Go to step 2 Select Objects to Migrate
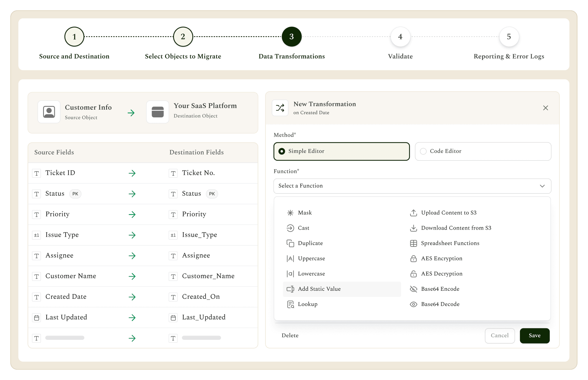 pyautogui.click(x=183, y=37)
